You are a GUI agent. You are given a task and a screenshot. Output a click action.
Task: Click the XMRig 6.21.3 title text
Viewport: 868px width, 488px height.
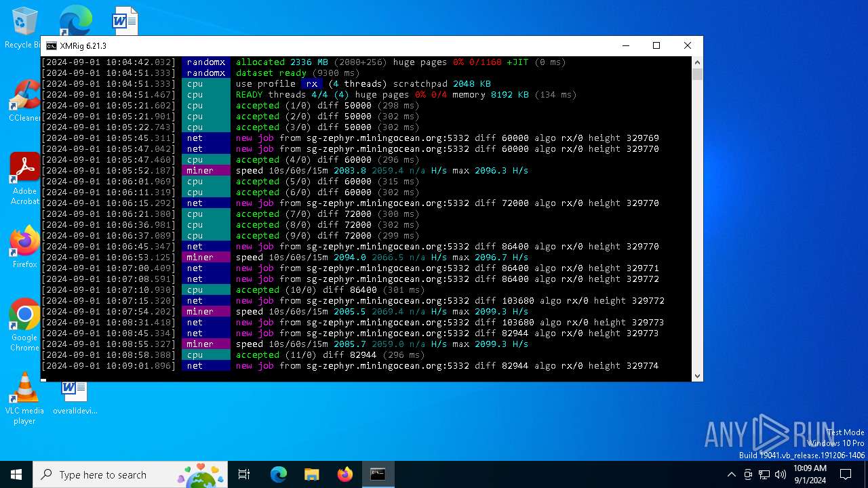[x=83, y=46]
